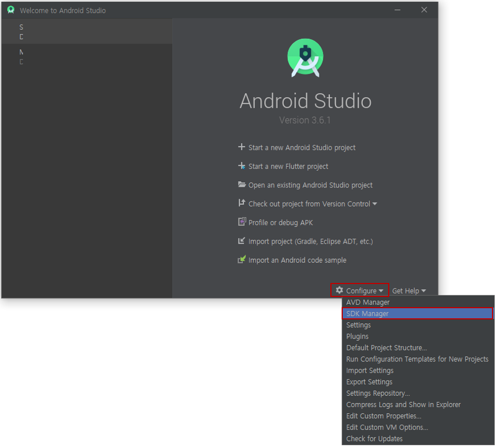Choose Compress Logs and Show in Explorer
497x448 pixels.
pyautogui.click(x=418, y=405)
